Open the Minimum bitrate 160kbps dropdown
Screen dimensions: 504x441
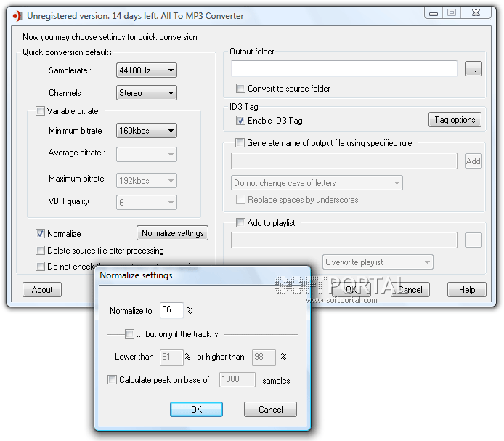(146, 131)
